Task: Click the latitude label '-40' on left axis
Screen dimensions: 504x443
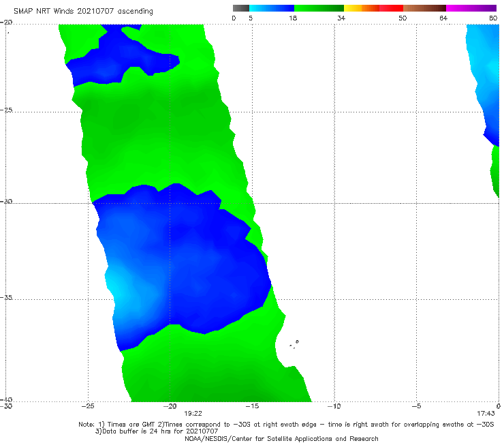Action: tap(6, 399)
